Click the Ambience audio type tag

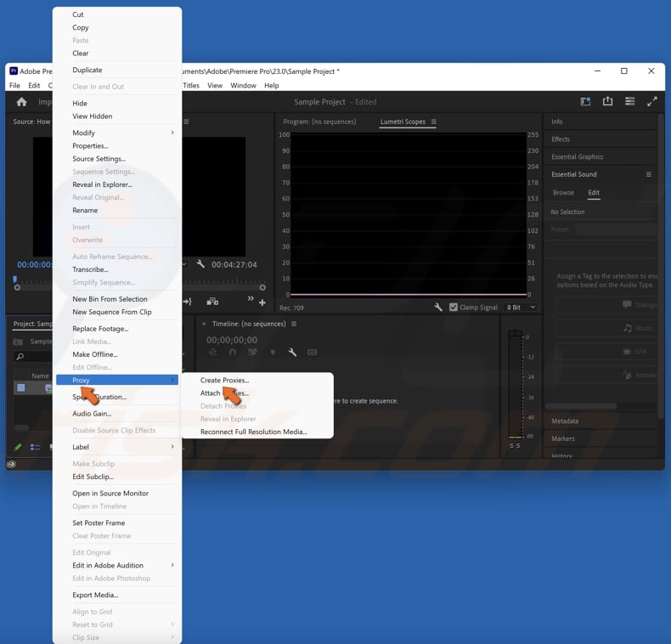606,375
